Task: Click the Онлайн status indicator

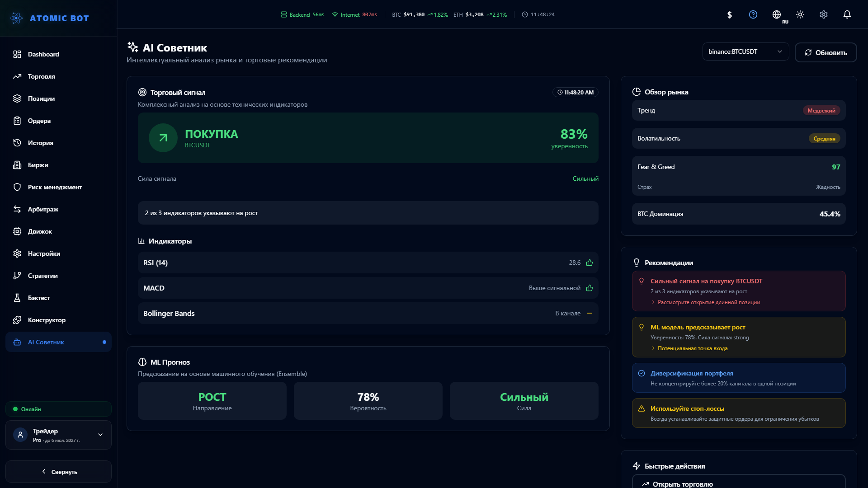Action: point(58,409)
